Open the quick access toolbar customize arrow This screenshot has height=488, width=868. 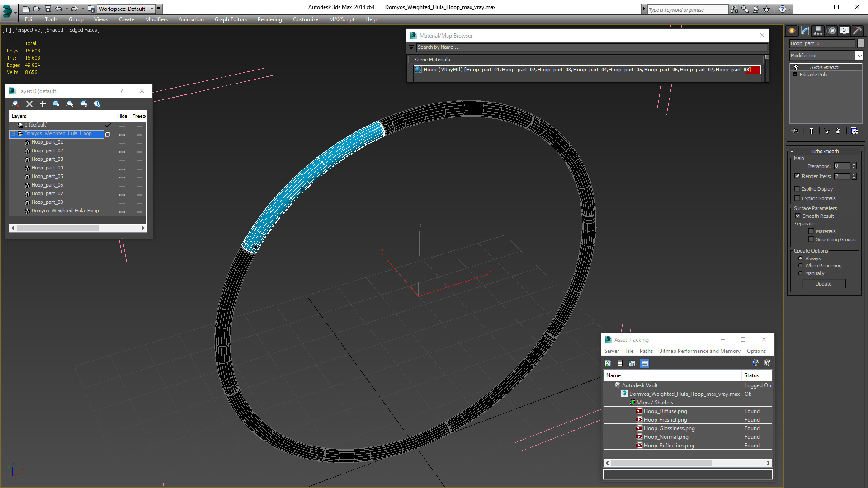pyautogui.click(x=159, y=9)
